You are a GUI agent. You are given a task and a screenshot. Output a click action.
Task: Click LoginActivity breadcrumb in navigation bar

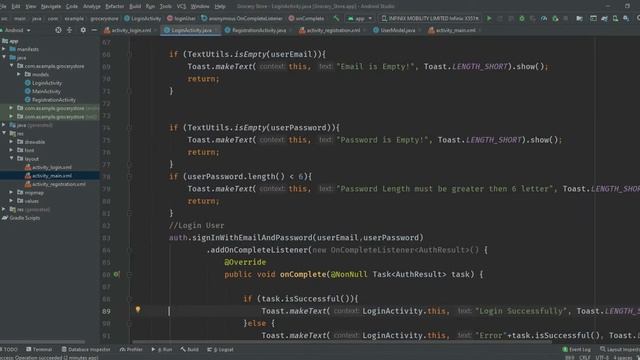(x=142, y=18)
